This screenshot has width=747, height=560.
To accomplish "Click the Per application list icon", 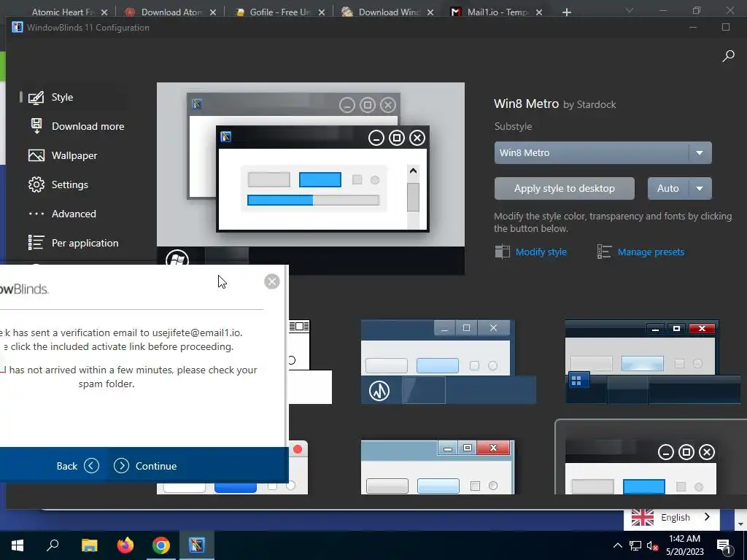I will tap(36, 243).
